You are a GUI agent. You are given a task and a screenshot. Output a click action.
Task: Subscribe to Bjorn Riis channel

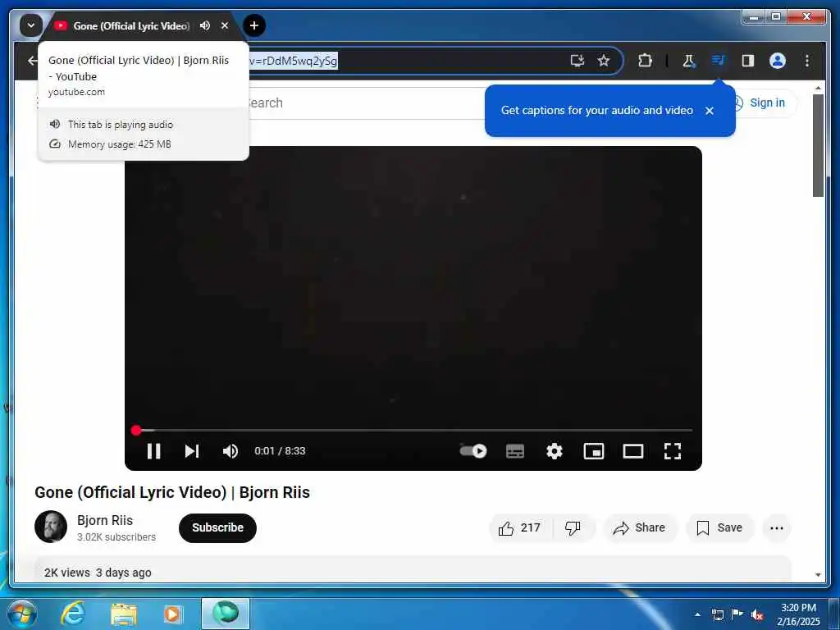[x=217, y=527]
